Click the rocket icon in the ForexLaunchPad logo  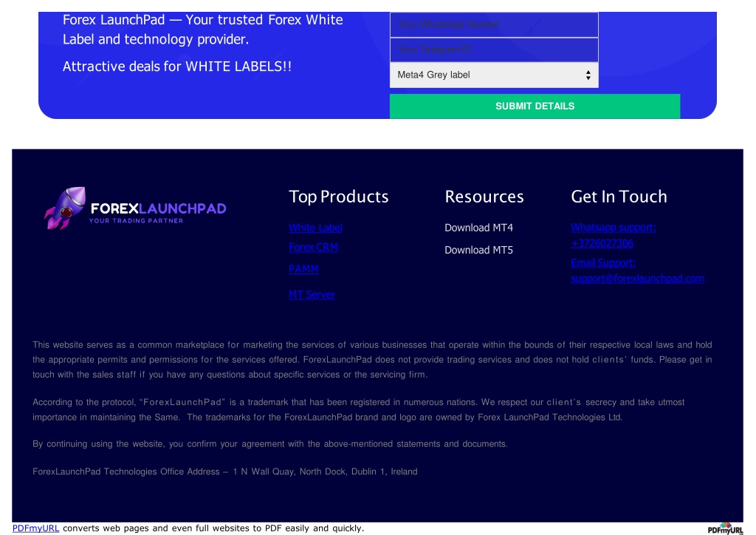tap(65, 208)
